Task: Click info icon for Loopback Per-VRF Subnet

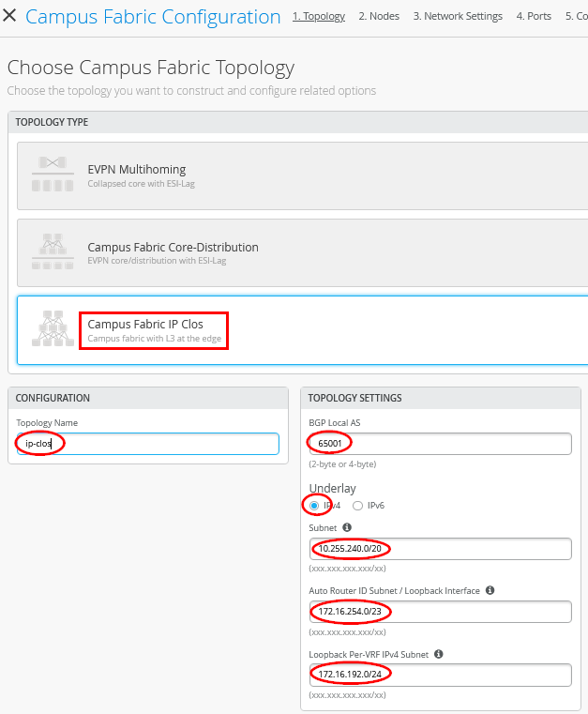Action: [439, 654]
